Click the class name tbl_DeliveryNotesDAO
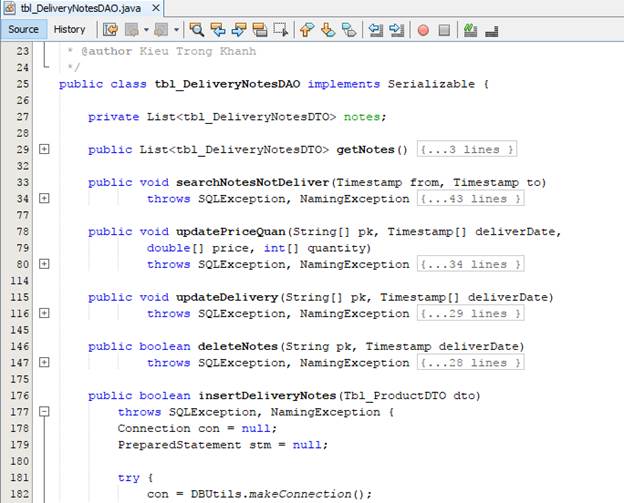The height and width of the screenshot is (503, 624). point(227,84)
